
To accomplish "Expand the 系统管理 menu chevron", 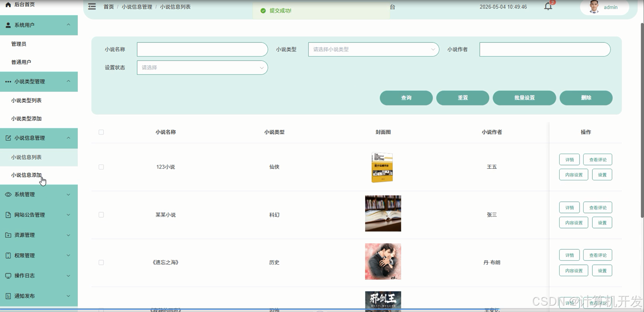I will (68, 194).
